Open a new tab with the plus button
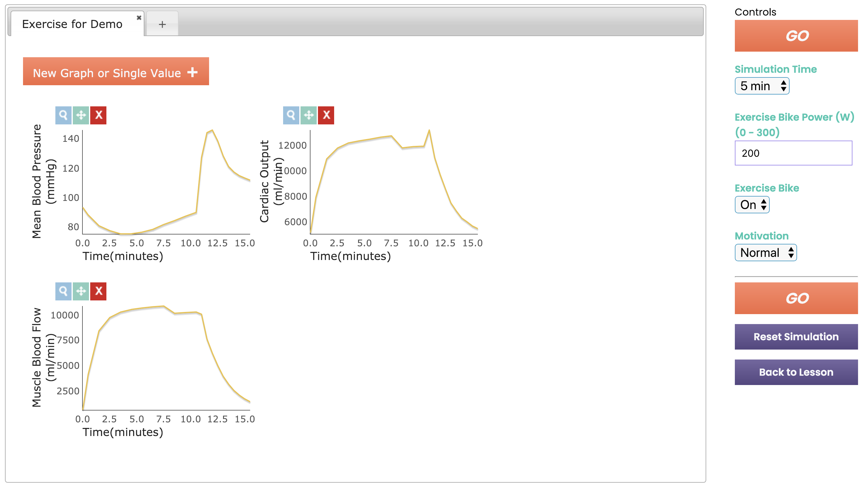This screenshot has width=868, height=492. [162, 24]
